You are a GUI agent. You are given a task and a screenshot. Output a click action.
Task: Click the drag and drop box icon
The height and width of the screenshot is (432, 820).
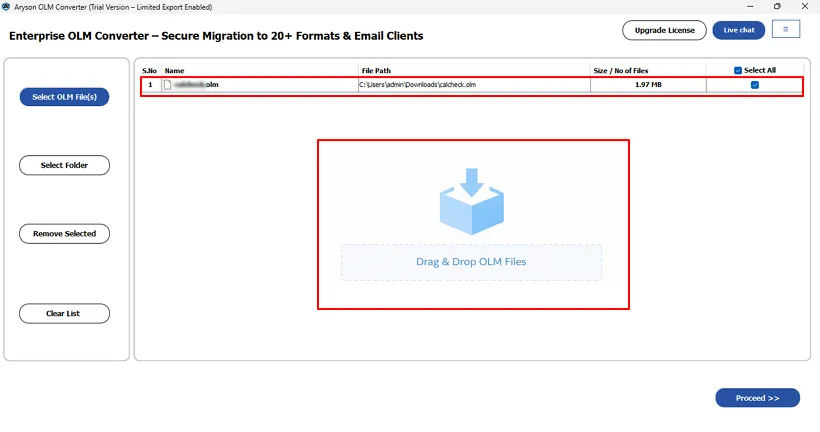(x=472, y=201)
